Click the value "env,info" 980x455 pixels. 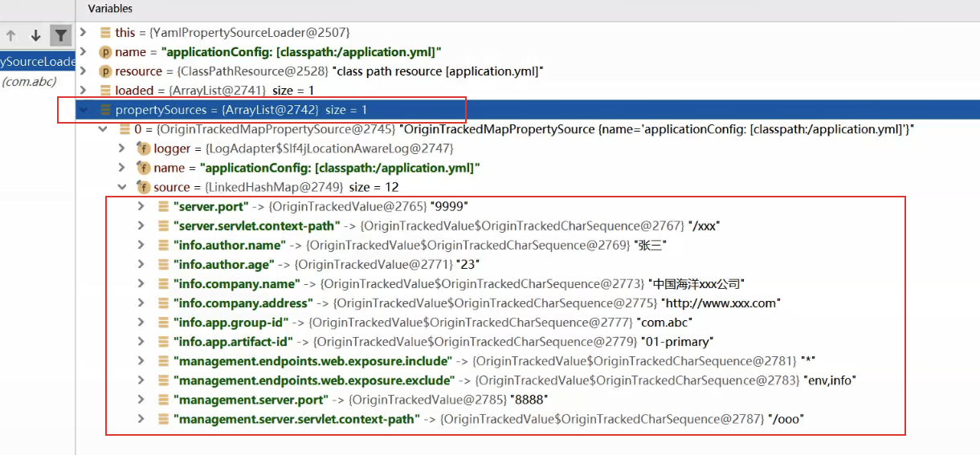tap(830, 380)
